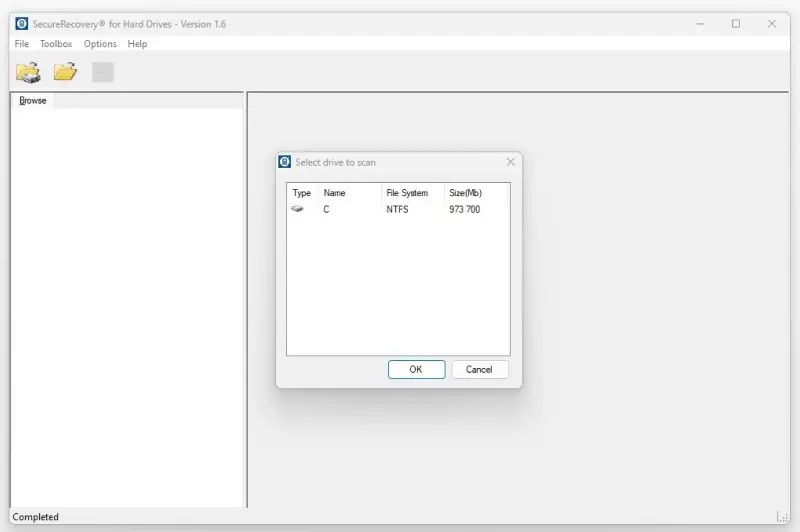Viewport: 800px width, 532px height.
Task: Click the open folder toolbar icon
Action: click(x=65, y=71)
